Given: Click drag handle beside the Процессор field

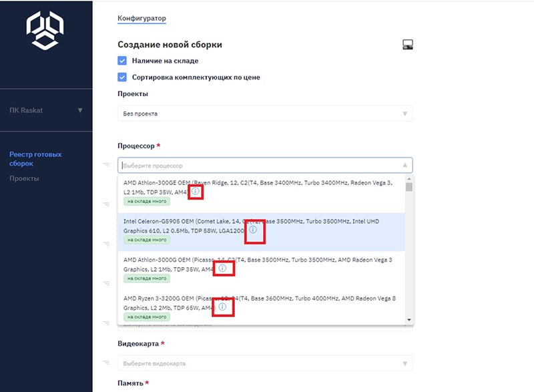Looking at the screenshot, I should [x=105, y=165].
